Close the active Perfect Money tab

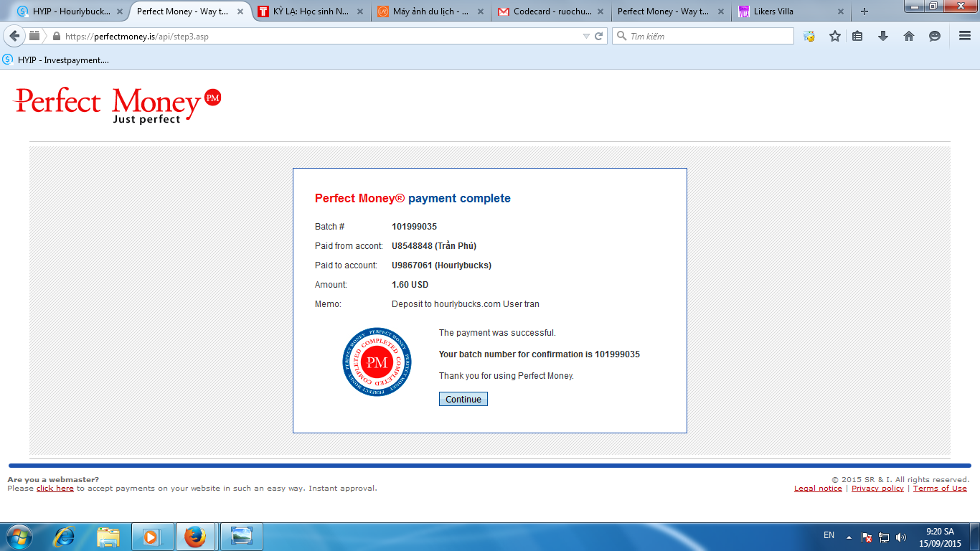click(239, 11)
